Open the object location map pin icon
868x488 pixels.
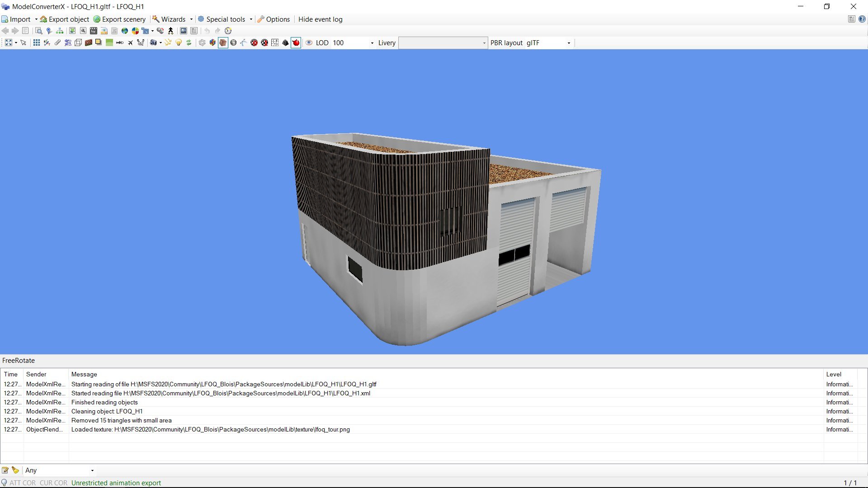(x=49, y=31)
